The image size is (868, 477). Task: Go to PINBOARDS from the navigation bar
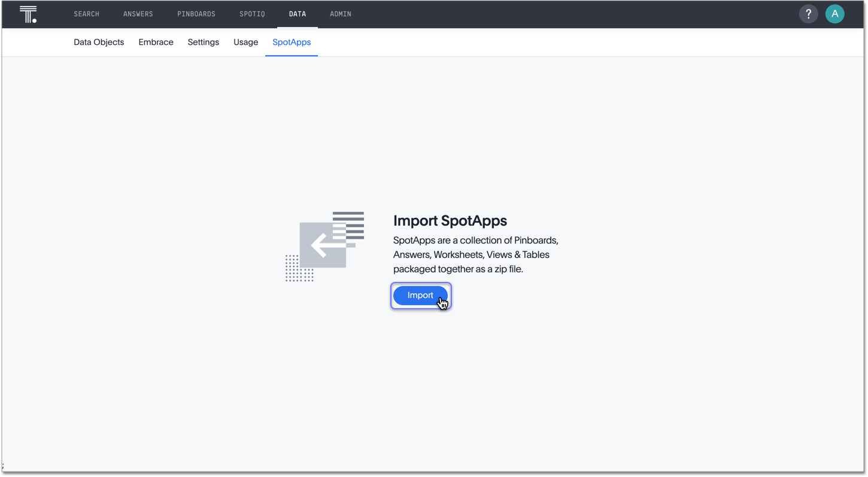[196, 14]
